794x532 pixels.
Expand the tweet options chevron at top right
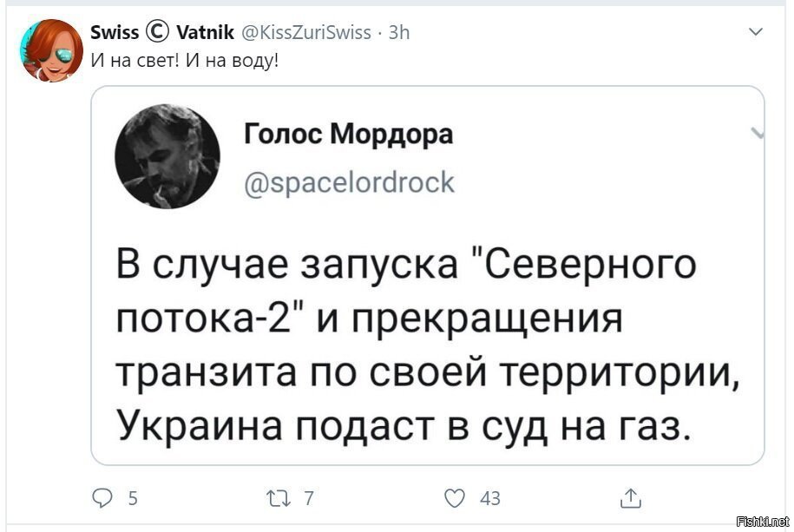point(756,31)
